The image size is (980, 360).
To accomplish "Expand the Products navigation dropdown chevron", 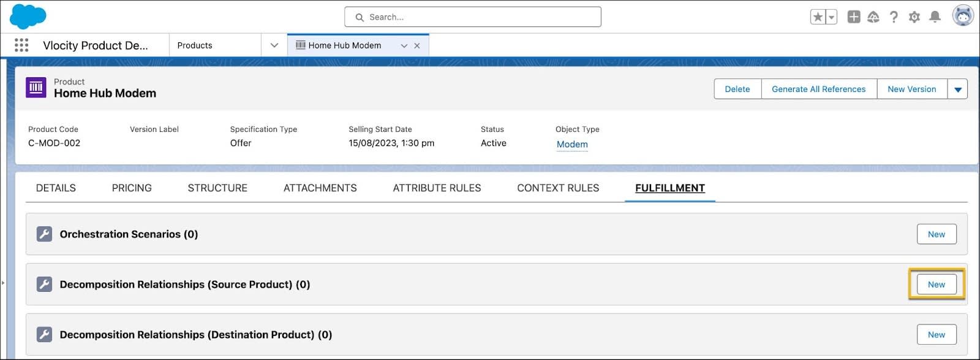I will coord(274,45).
